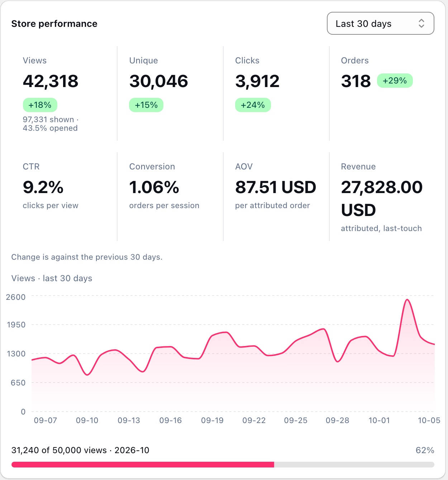Click the highest peak of the views chart line
The height and width of the screenshot is (480, 448).
click(x=408, y=300)
